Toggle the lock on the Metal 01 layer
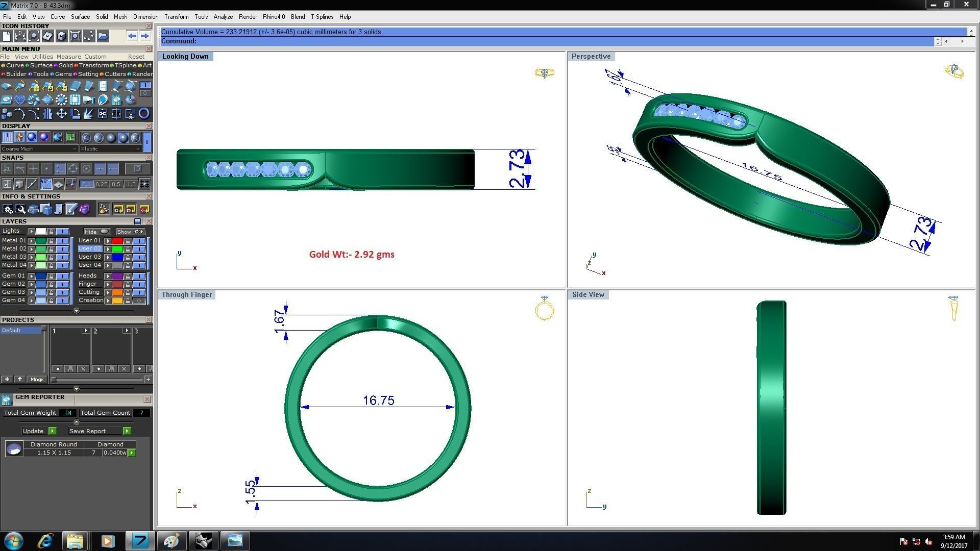This screenshot has height=551, width=980. click(x=51, y=240)
